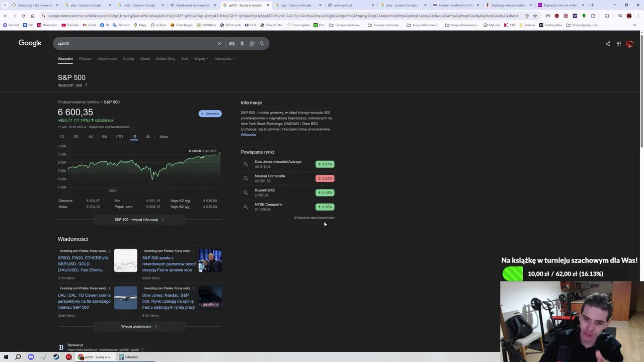Screen dimensions: 644x362
Task: Search for Russell 2000 via magnifier
Action: coord(246,193)
